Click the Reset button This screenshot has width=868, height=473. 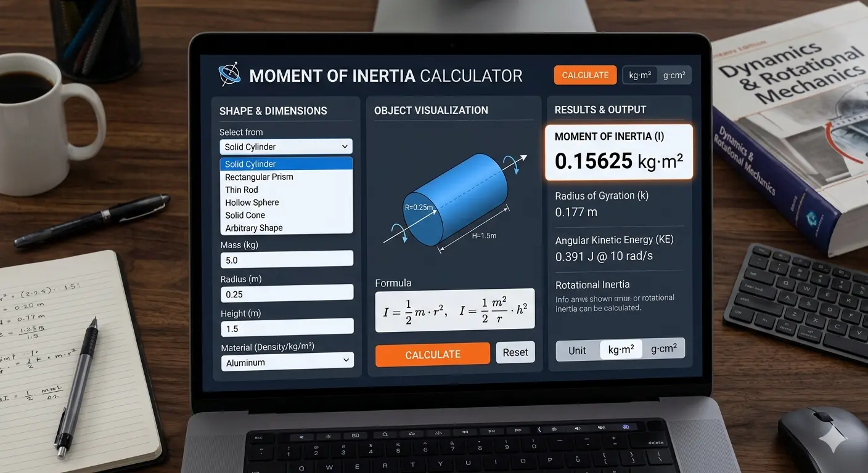click(x=515, y=352)
